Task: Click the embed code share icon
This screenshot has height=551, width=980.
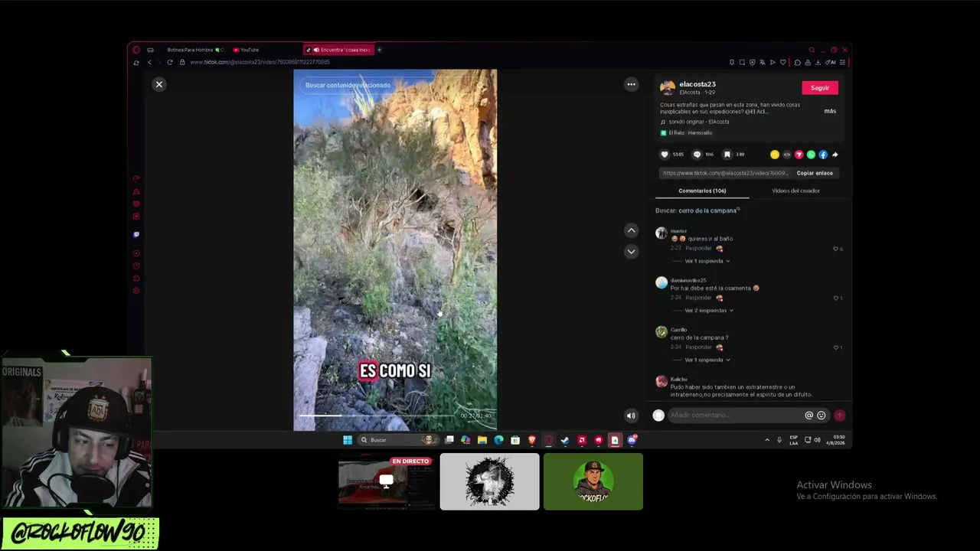Action: point(787,155)
